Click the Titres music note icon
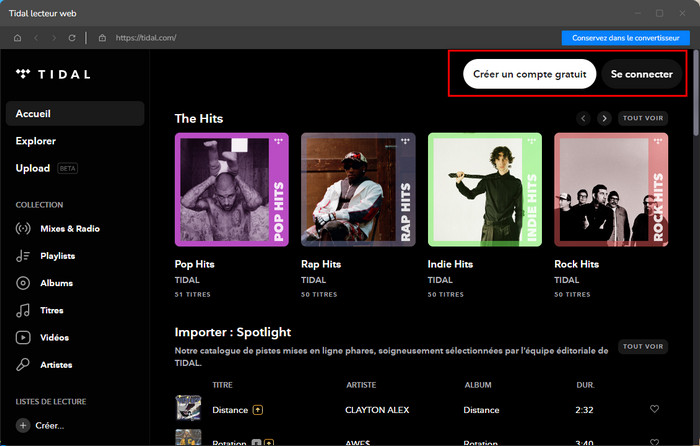Screen dimensions: 700x446 click(23, 310)
